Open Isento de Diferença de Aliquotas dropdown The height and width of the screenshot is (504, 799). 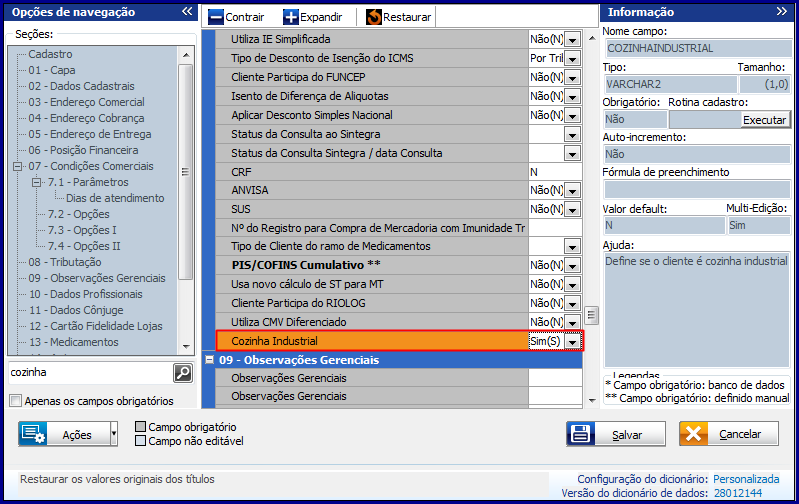point(573,96)
